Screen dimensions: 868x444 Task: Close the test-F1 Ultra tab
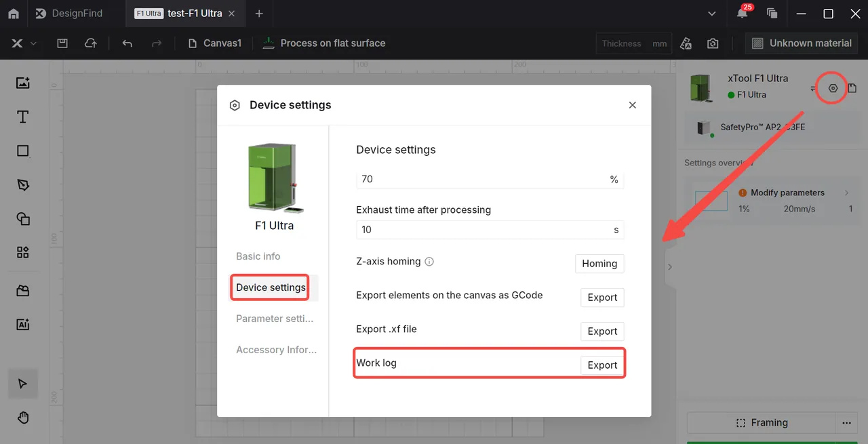(x=233, y=14)
